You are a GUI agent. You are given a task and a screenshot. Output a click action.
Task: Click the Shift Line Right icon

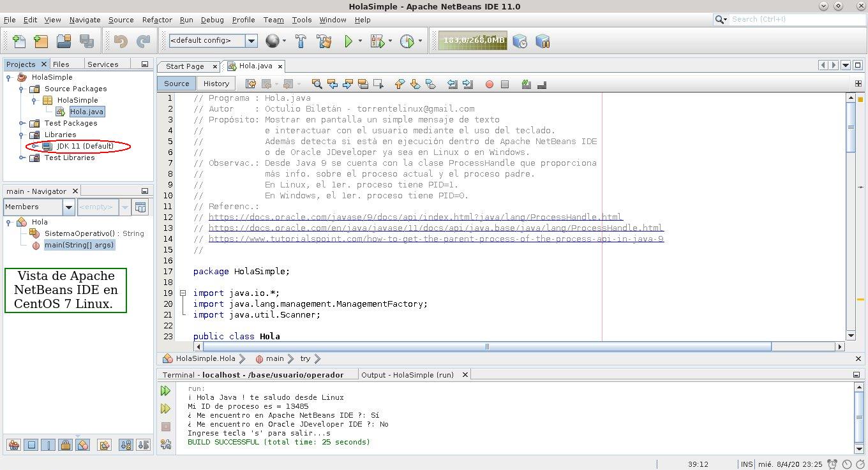point(468,84)
